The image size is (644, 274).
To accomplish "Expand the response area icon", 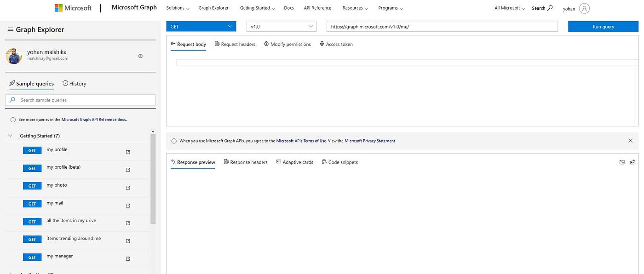I will [622, 162].
